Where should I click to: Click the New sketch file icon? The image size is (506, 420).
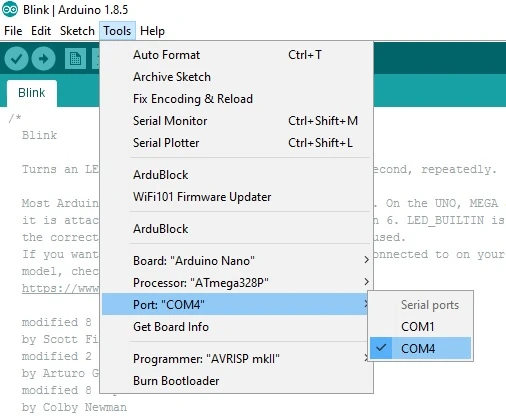[75, 59]
